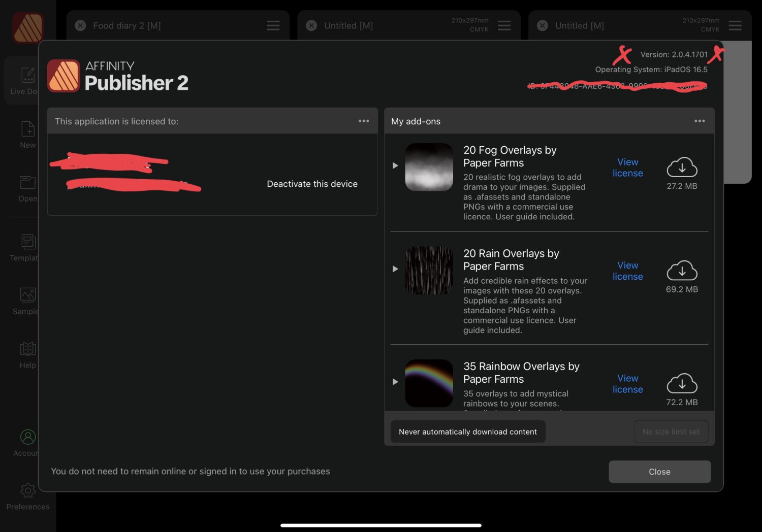Click Deactivate this device

(x=312, y=184)
